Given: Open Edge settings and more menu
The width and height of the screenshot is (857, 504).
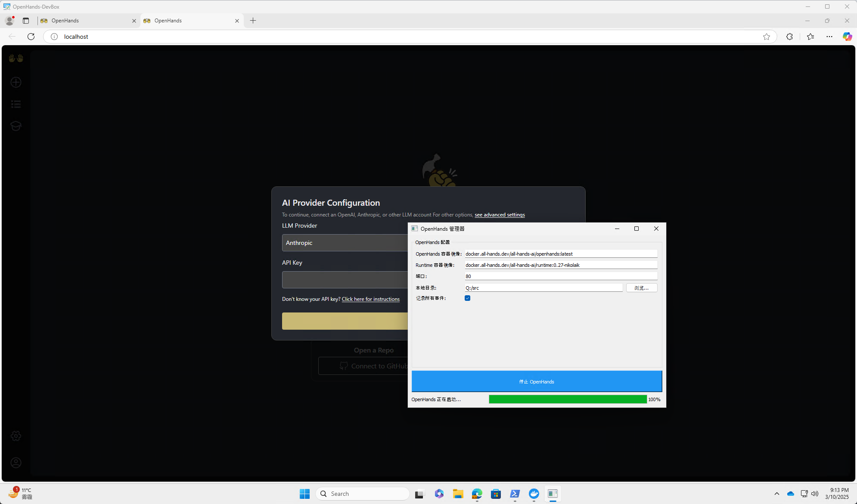Looking at the screenshot, I should pos(829,37).
